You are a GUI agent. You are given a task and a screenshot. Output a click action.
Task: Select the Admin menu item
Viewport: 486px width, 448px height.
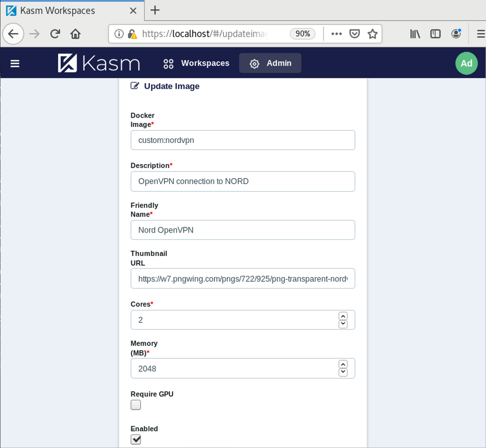click(x=279, y=63)
